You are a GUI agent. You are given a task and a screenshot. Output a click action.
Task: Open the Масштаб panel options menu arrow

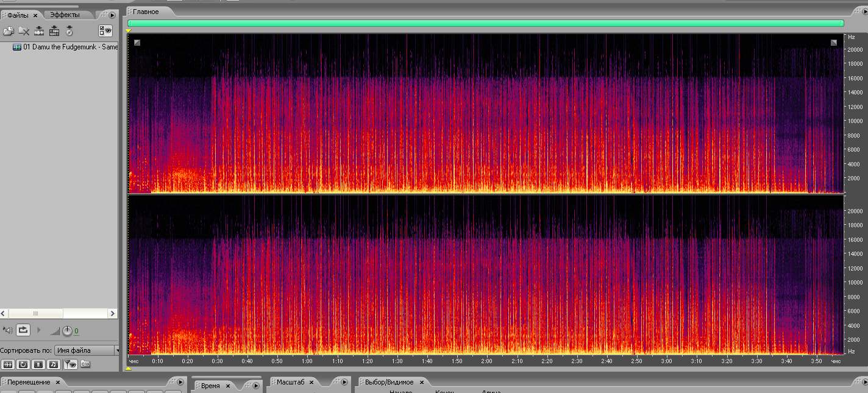click(x=344, y=382)
